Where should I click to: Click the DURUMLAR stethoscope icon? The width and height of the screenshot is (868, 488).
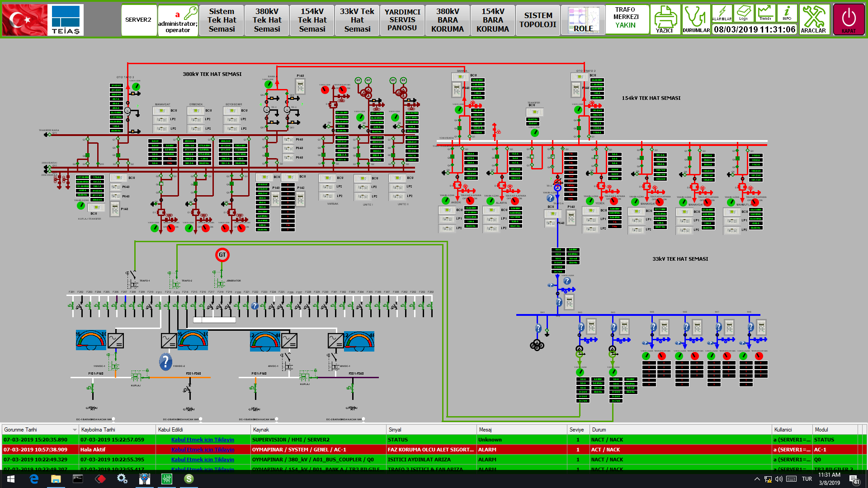point(695,19)
